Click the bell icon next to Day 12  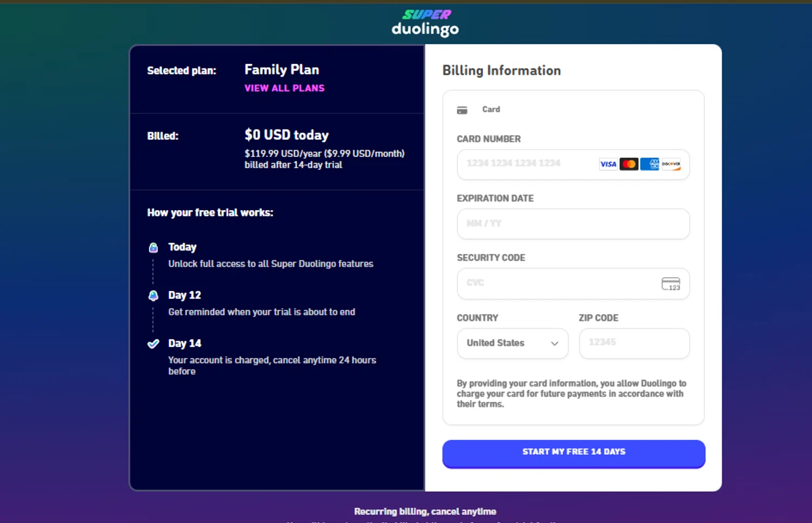pos(154,296)
